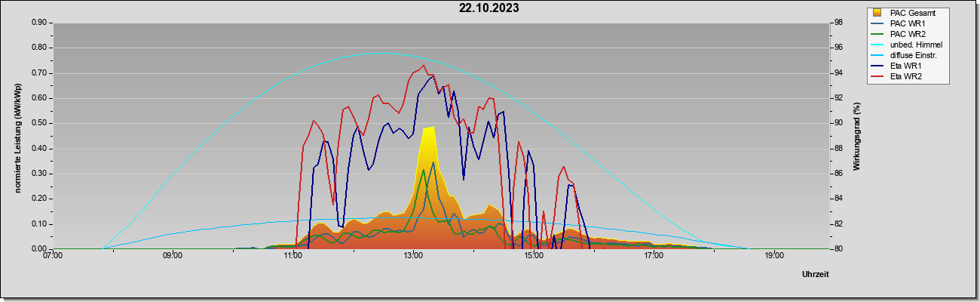Click the 17:00 time axis label
Viewport: 980px width, 302px height.
click(x=654, y=256)
